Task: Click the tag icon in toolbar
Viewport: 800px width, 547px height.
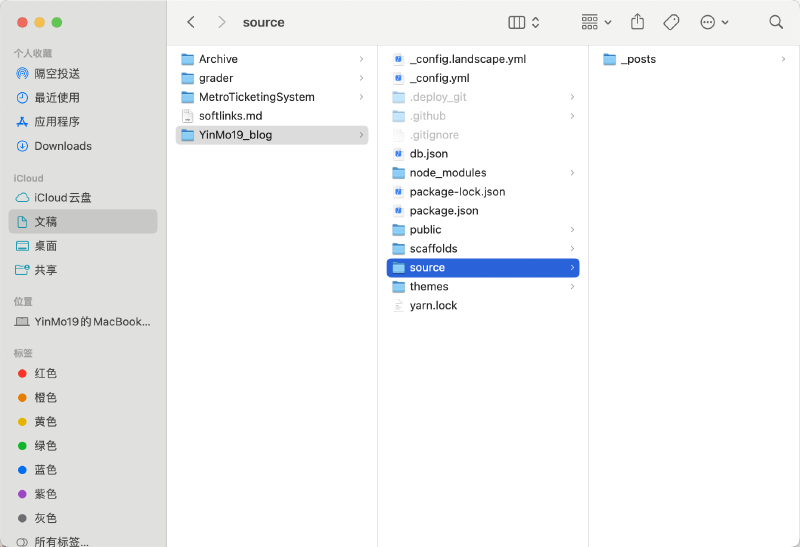Action: [672, 22]
